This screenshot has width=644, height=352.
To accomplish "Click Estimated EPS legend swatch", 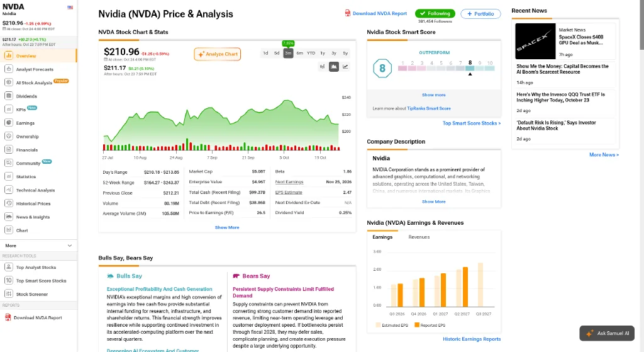I will click(x=378, y=325).
